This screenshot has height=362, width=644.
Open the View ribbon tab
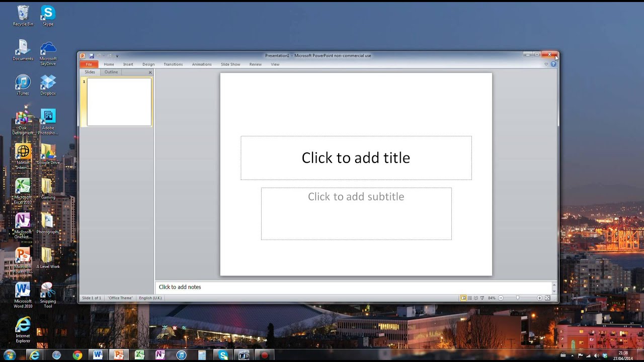coord(275,64)
